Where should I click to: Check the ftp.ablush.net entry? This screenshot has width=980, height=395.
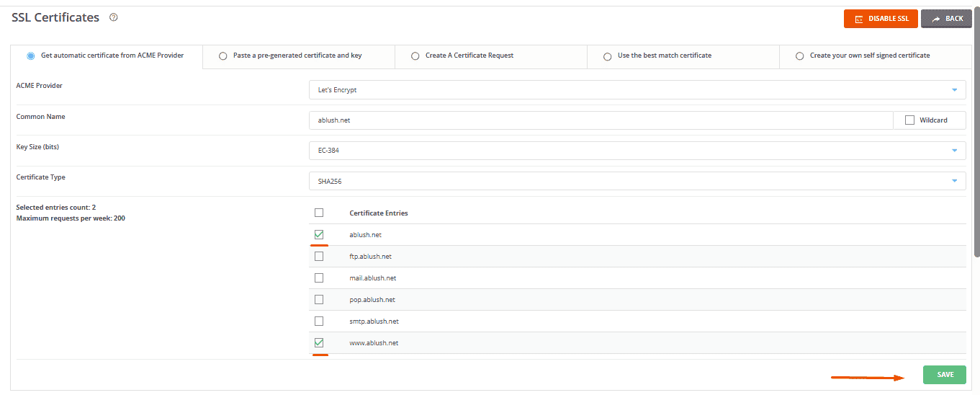click(319, 256)
